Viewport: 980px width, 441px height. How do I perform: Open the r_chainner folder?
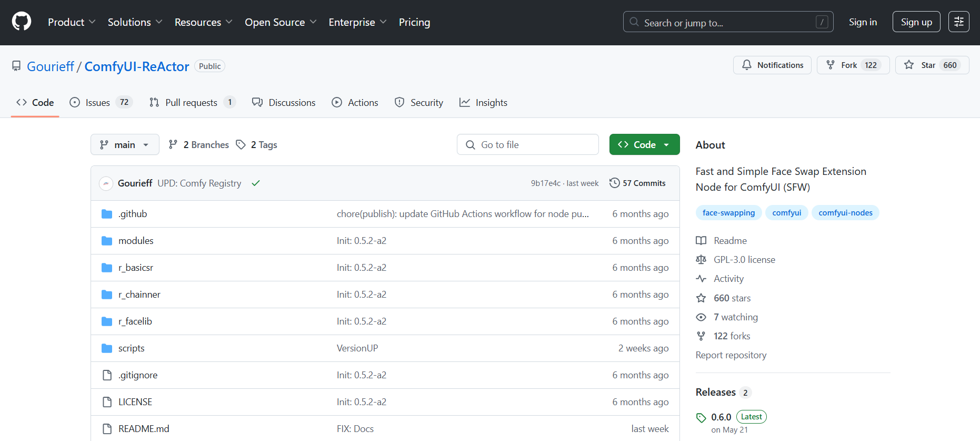(139, 294)
